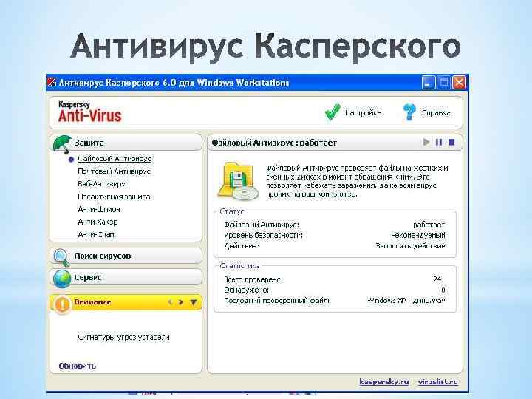Screen dimensions: 532x399
Task: Select Анти-Шпион component
Action: (x=99, y=209)
